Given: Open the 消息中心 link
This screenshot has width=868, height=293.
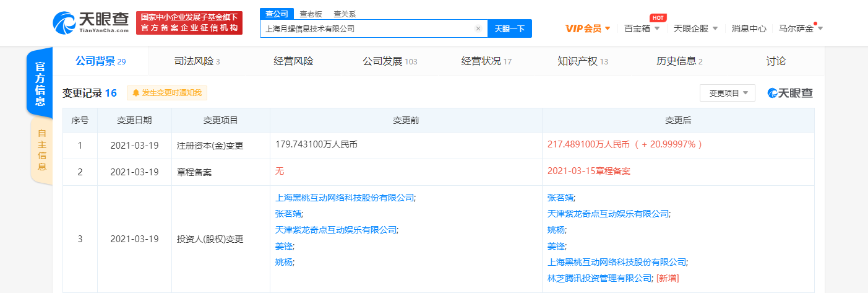Looking at the screenshot, I should point(749,28).
